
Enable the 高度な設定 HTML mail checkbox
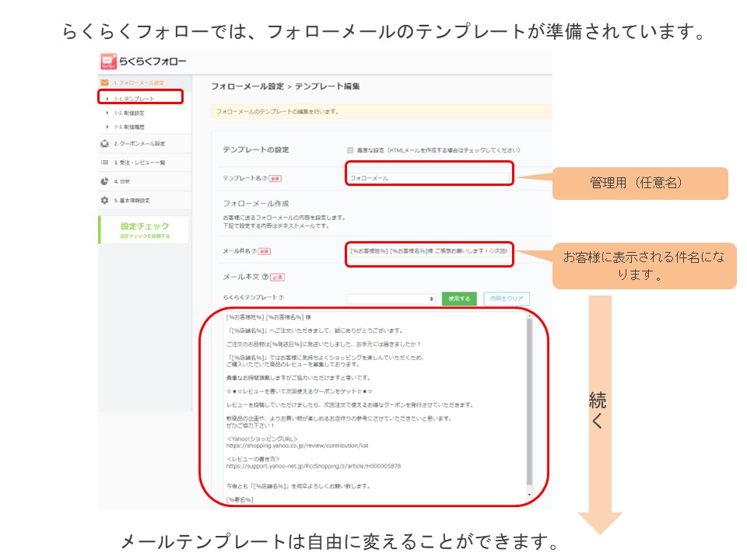[x=350, y=150]
